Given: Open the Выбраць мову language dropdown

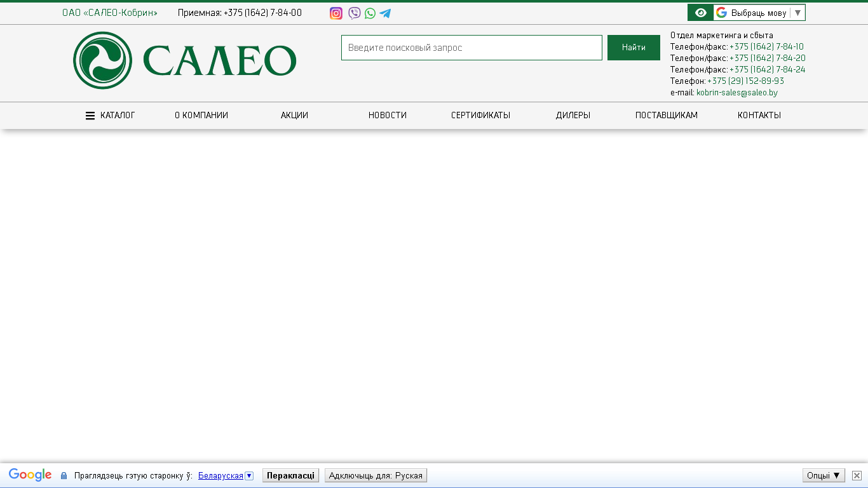Looking at the screenshot, I should point(759,13).
